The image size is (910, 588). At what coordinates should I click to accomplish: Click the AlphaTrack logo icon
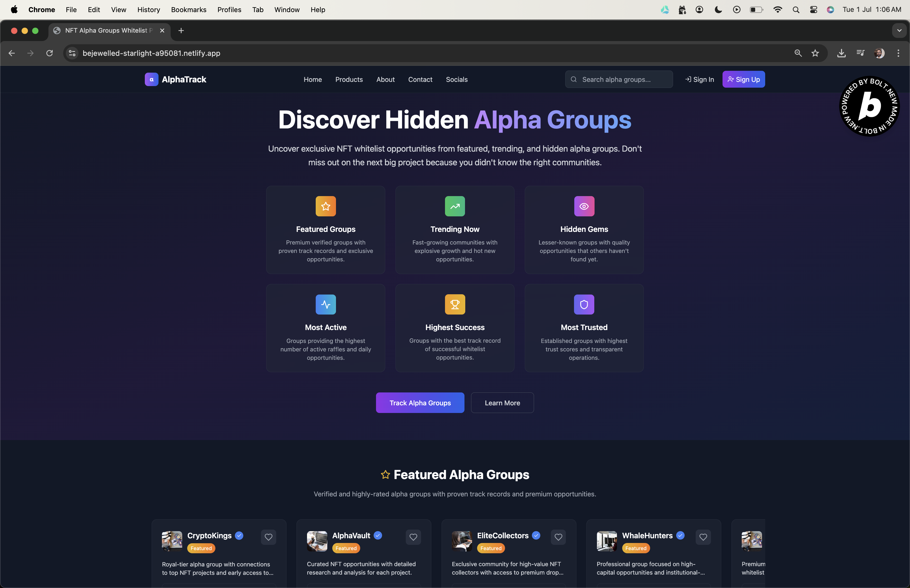(x=151, y=79)
